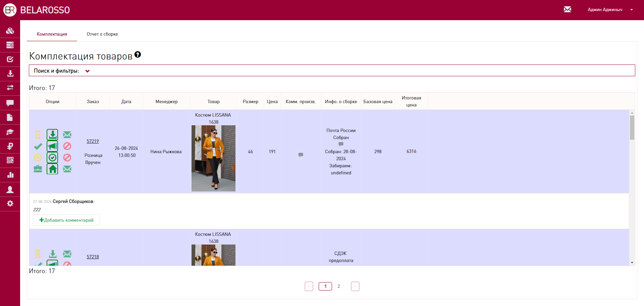The height and width of the screenshot is (306, 644).
Task: Open the stacked server icon in sidebar
Action: pos(10,45)
